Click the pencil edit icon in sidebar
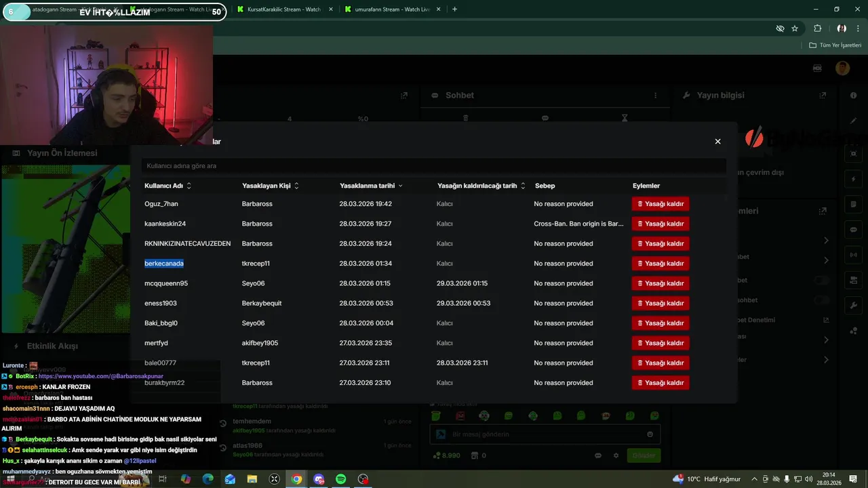This screenshot has height=488, width=868. pos(853,121)
